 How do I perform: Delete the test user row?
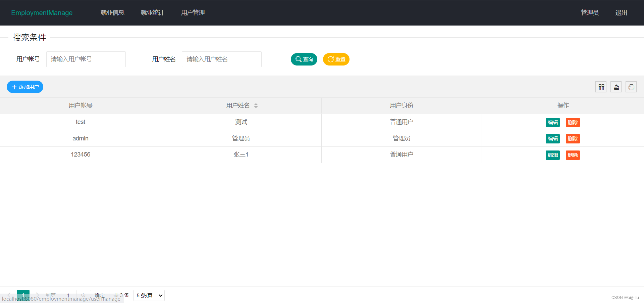[x=573, y=122]
